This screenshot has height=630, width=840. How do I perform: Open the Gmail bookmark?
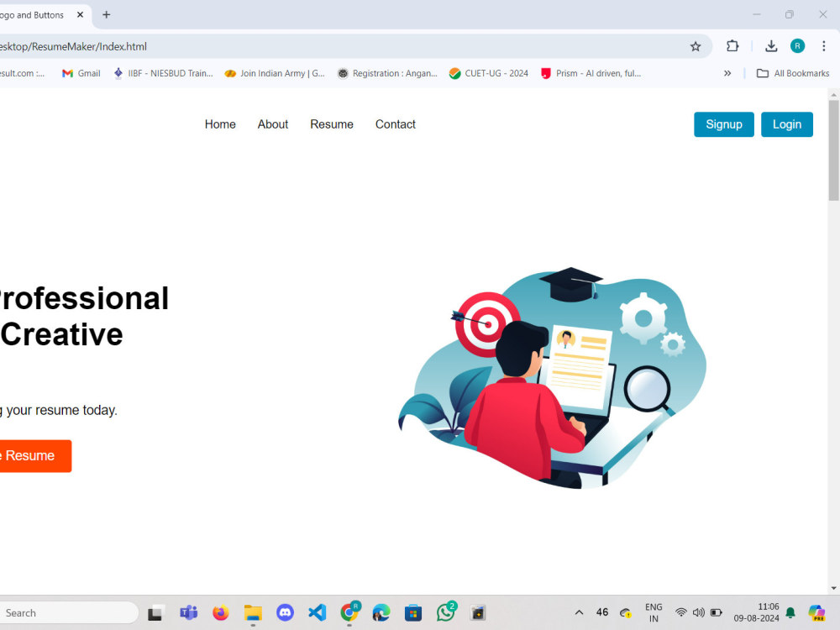[x=81, y=73]
